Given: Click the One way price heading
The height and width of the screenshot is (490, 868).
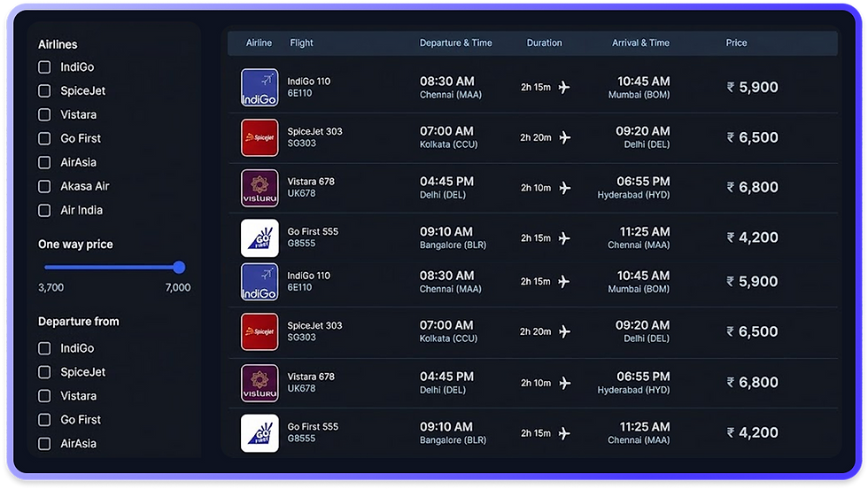Looking at the screenshot, I should tap(75, 245).
